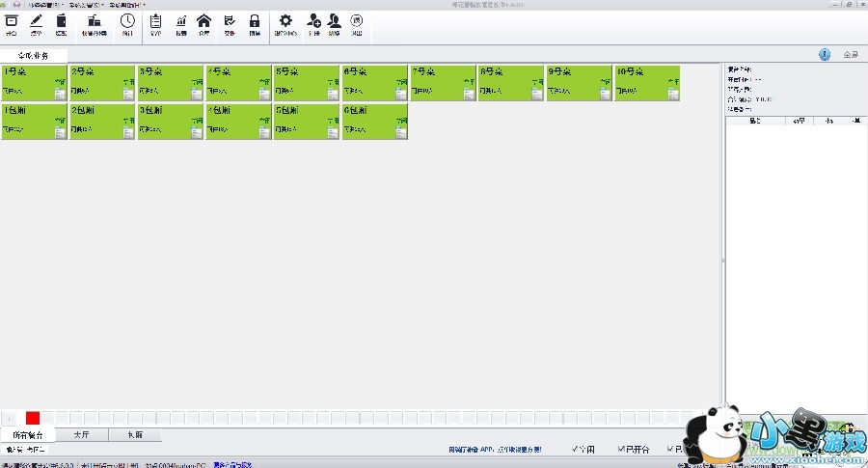868x468 pixels.
Task: Select table card 2号桌
Action: (x=102, y=83)
